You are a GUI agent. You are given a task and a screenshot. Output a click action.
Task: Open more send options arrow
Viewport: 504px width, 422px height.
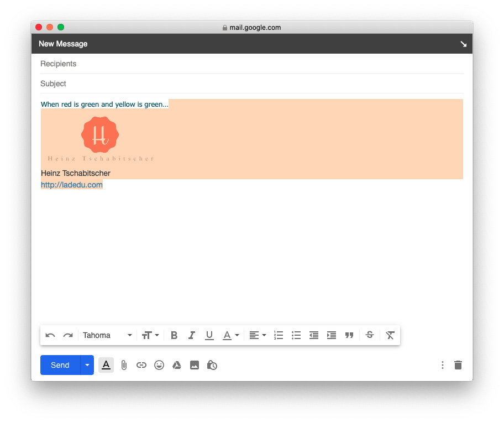point(87,365)
